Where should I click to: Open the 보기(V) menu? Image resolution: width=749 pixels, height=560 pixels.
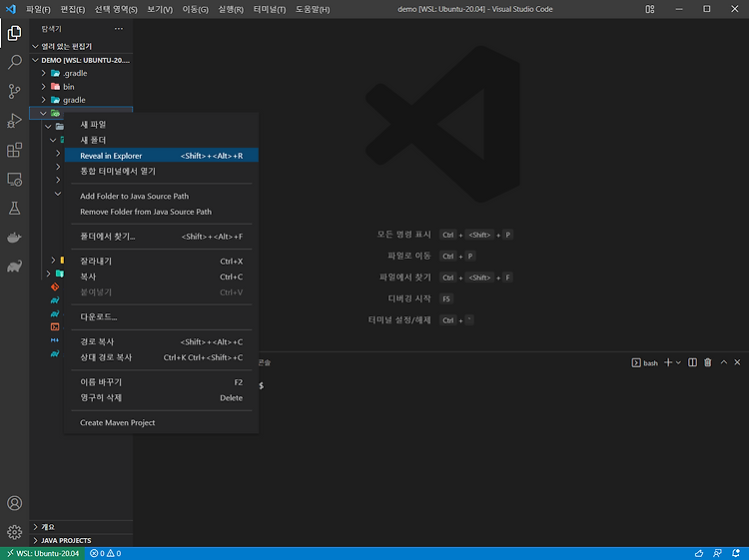(x=160, y=9)
